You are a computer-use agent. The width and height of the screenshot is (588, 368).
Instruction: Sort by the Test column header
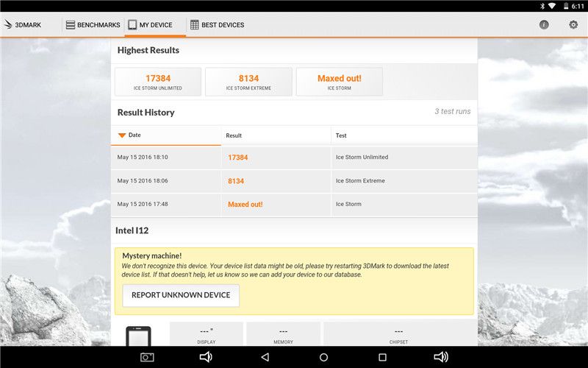click(404, 135)
